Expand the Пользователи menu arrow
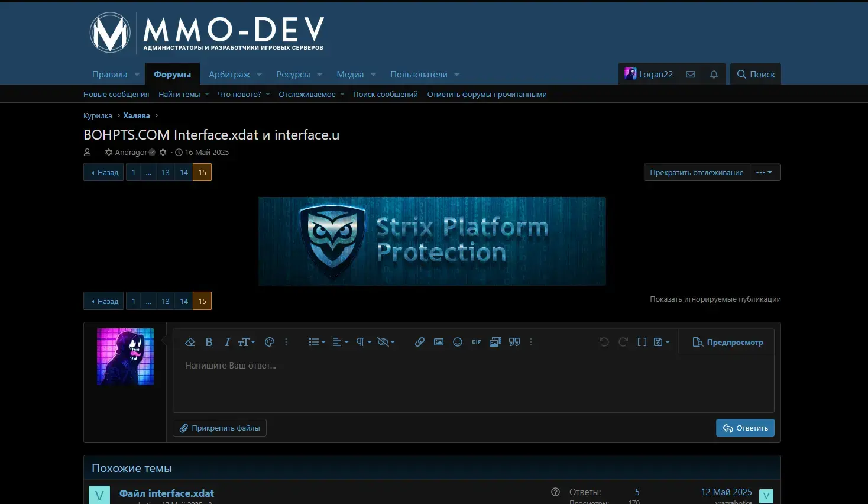The height and width of the screenshot is (504, 868). click(x=456, y=75)
